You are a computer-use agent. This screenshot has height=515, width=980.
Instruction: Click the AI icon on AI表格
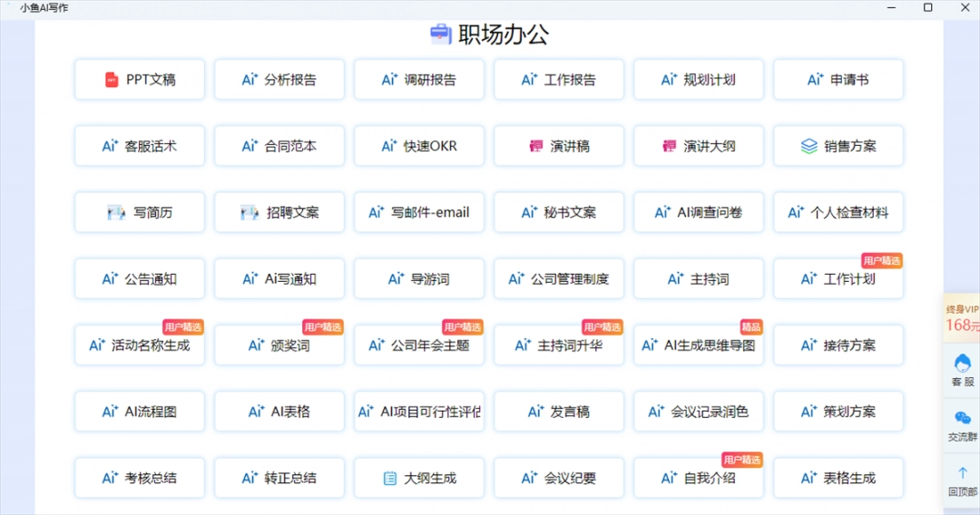click(x=256, y=412)
